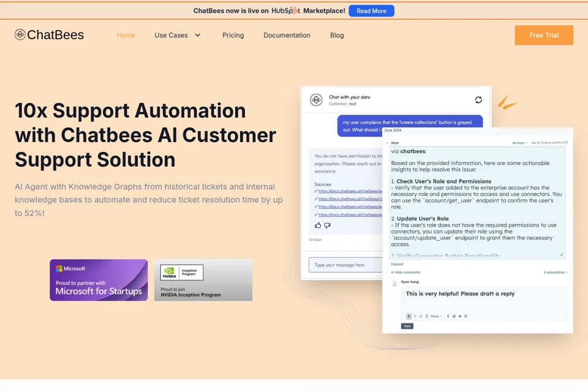Focus the 'Type your message here' field
Viewport: 588px width, 392px height.
[345, 265]
